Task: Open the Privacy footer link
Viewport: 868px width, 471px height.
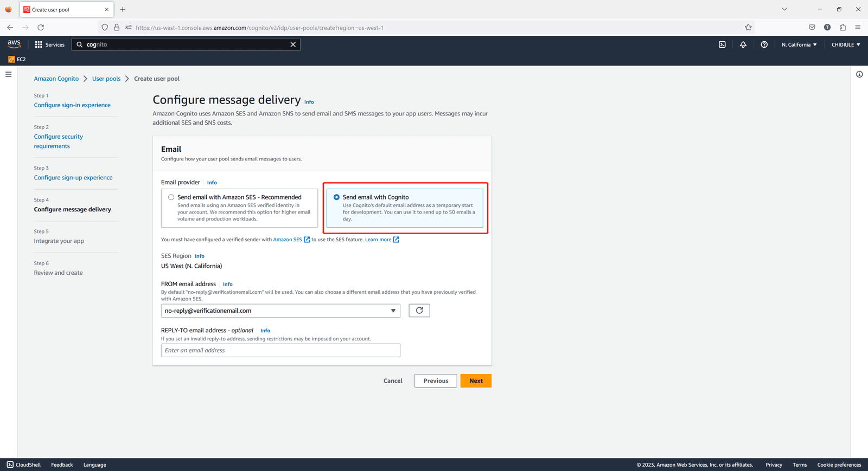Action: pos(774,464)
